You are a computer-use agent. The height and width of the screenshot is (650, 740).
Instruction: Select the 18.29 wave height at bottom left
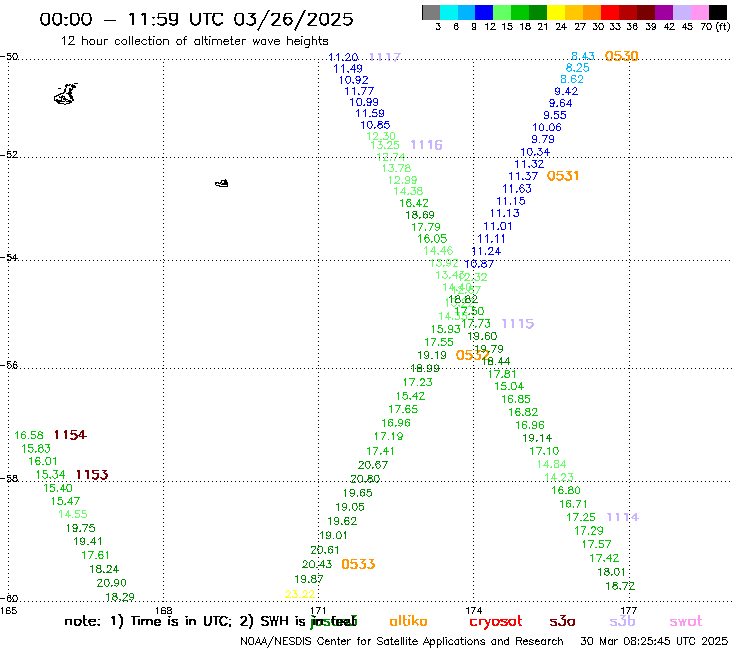tap(120, 597)
